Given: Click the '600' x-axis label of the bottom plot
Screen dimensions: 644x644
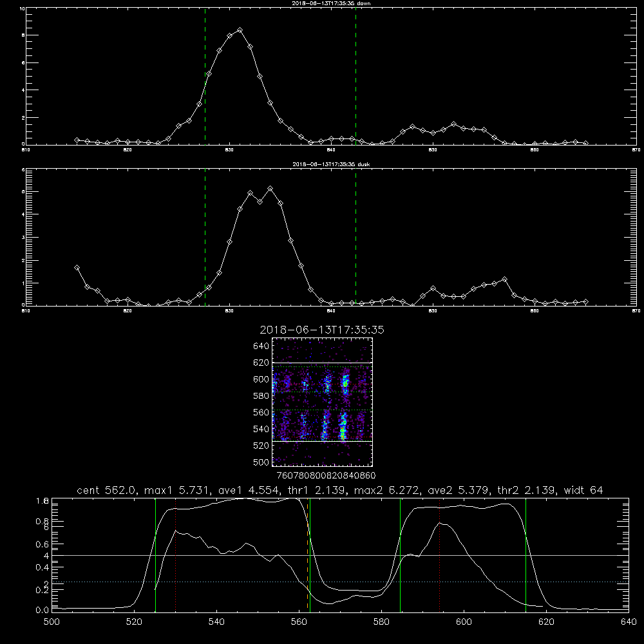Looking at the screenshot, I should tap(464, 622).
